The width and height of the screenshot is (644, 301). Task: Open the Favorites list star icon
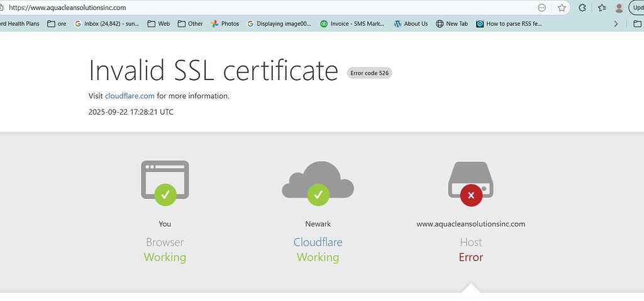[x=602, y=8]
